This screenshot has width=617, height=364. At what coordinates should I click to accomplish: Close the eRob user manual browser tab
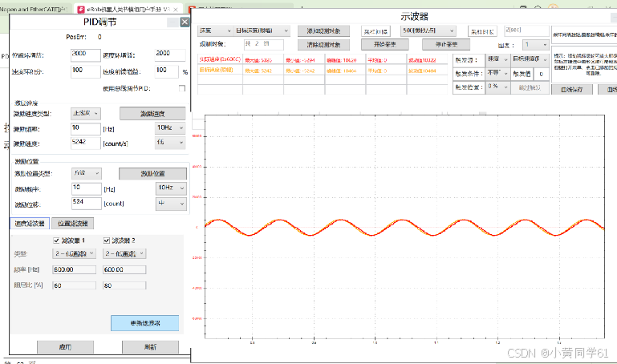pos(176,10)
